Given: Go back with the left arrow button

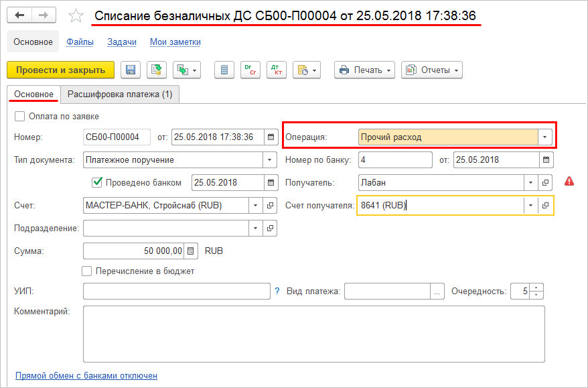Looking at the screenshot, I should [19, 15].
